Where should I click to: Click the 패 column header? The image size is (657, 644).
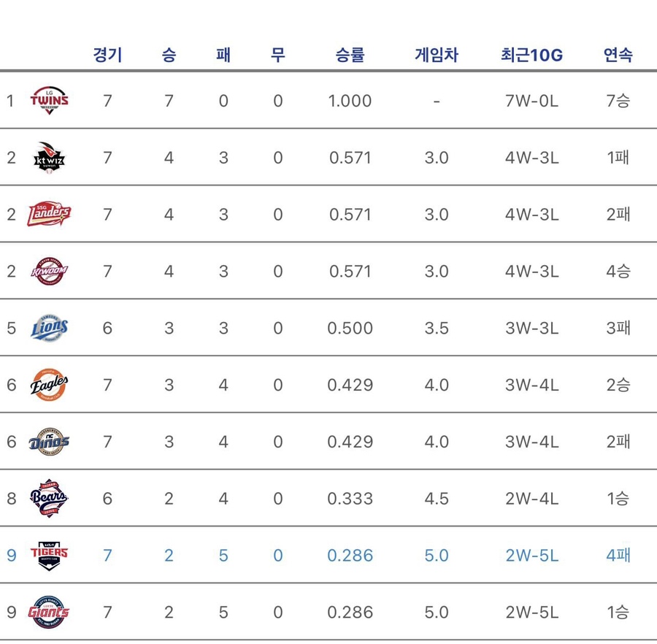pos(223,55)
